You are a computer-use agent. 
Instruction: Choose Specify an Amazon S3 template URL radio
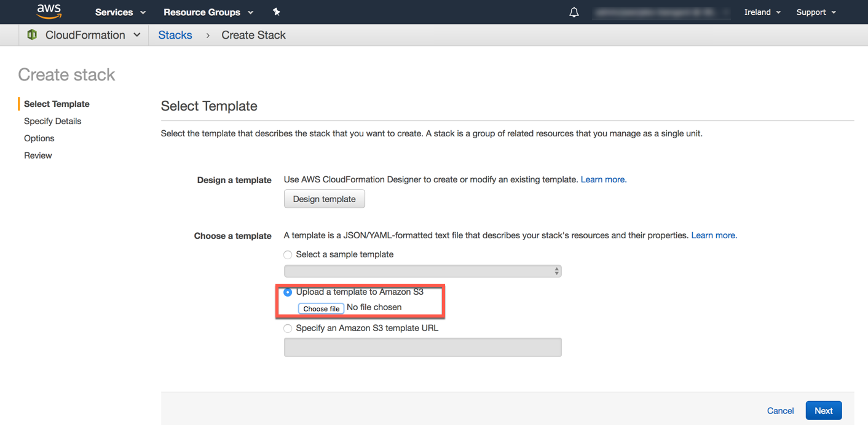pyautogui.click(x=288, y=329)
